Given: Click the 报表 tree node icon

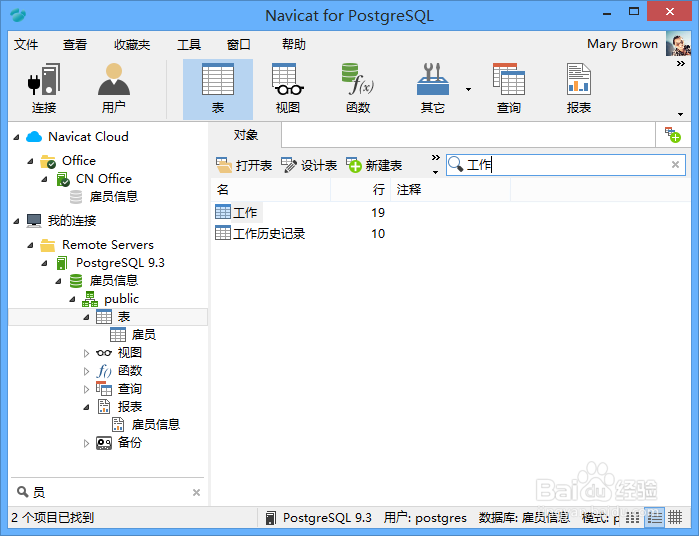Looking at the screenshot, I should click(103, 407).
